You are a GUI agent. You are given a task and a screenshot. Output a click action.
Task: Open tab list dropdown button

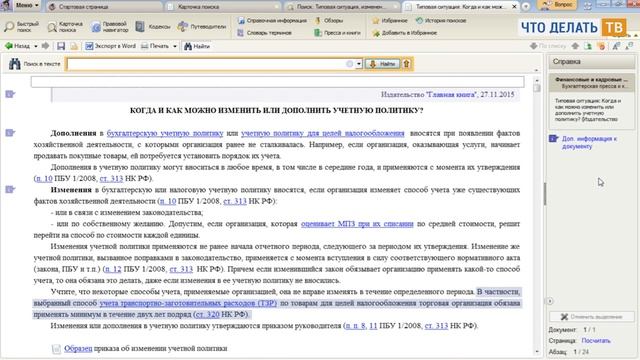point(526,7)
